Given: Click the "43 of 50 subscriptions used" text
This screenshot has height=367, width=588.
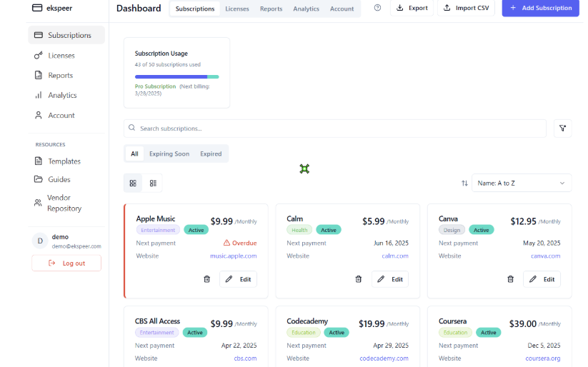Looking at the screenshot, I should (168, 64).
